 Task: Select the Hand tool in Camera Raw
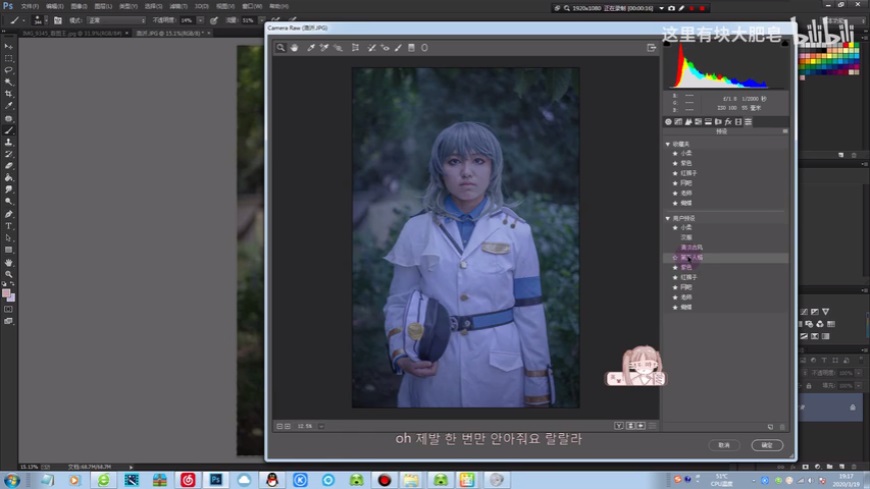(295, 47)
